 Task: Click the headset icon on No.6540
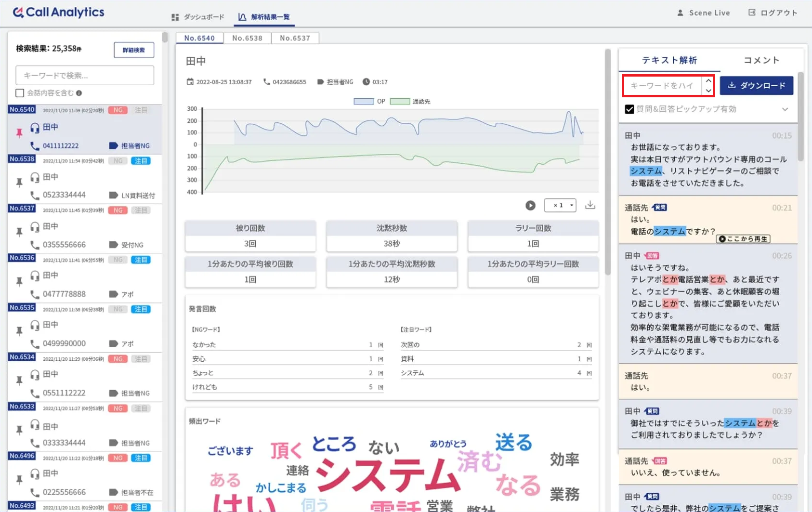tap(35, 128)
